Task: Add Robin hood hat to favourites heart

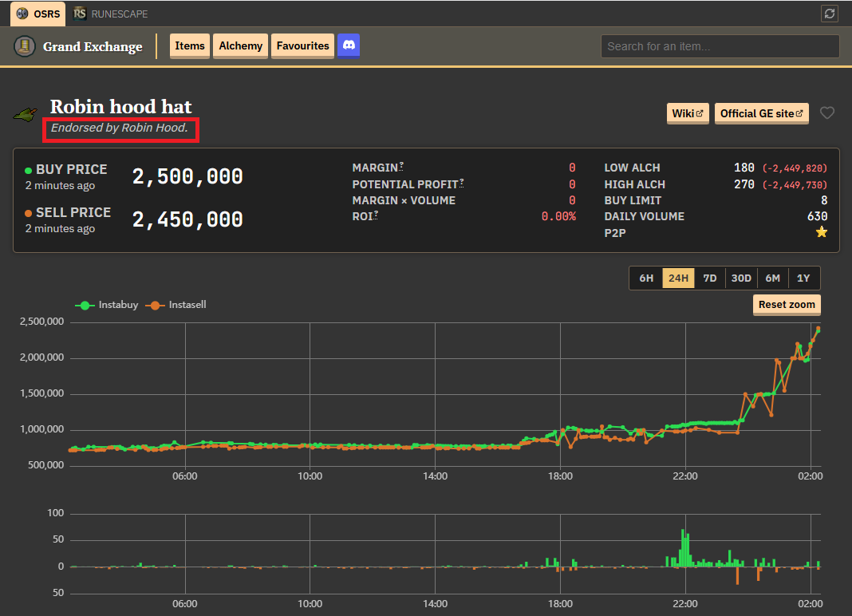Action: (x=827, y=113)
